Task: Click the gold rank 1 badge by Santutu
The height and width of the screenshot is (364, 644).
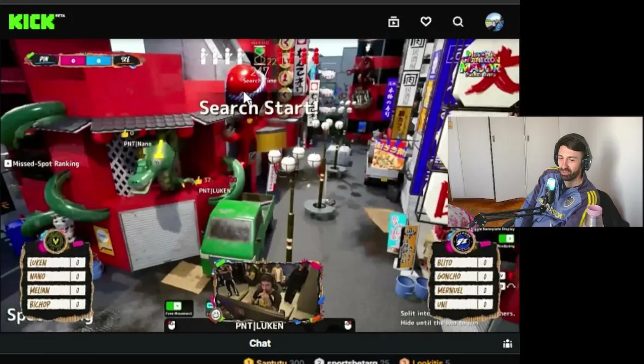Action: (x=249, y=361)
